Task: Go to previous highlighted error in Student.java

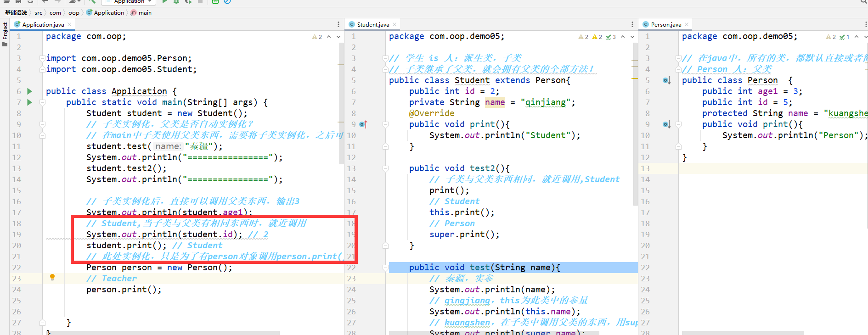Action: click(x=623, y=37)
